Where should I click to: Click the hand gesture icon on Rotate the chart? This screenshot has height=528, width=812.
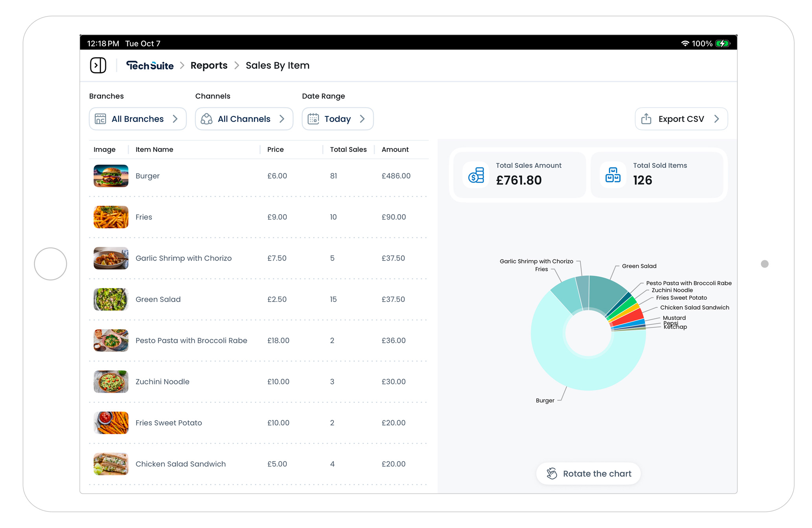click(x=552, y=473)
